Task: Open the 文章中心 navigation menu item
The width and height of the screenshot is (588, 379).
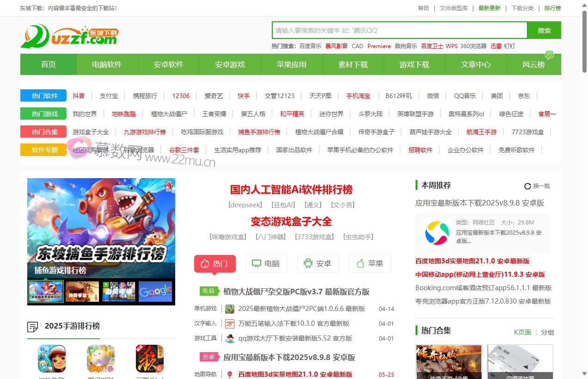Action: (x=476, y=64)
